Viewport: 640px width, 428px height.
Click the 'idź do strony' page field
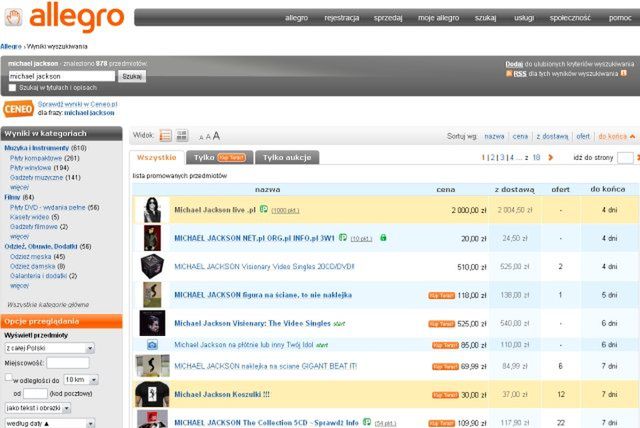tap(625, 158)
